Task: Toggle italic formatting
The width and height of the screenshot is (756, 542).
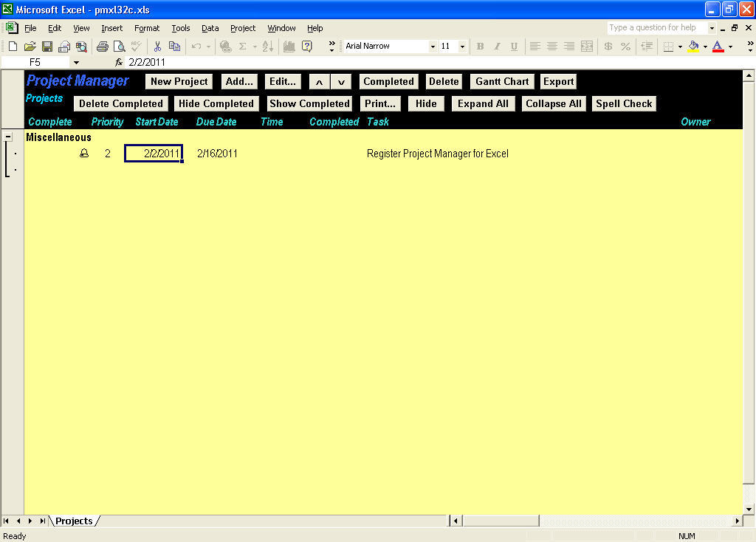Action: click(496, 46)
